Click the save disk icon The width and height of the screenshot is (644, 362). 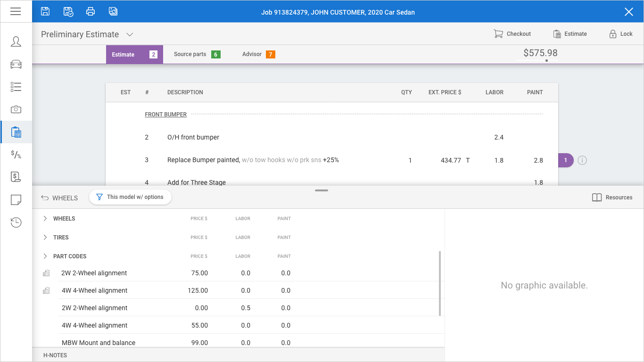tap(45, 11)
